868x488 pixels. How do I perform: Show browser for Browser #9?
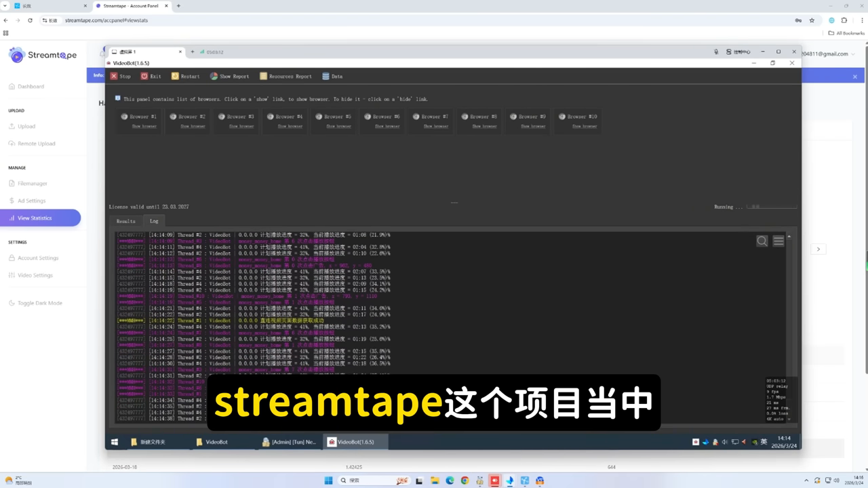click(x=534, y=126)
